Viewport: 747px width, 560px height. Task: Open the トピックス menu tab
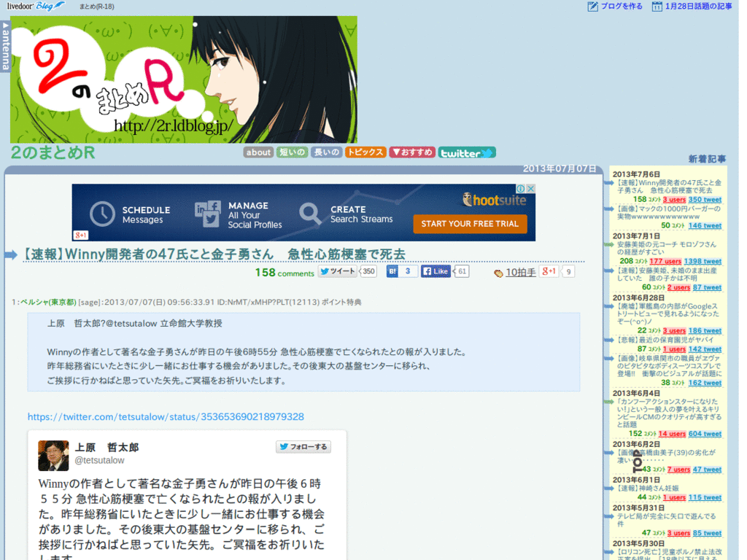[x=365, y=152]
